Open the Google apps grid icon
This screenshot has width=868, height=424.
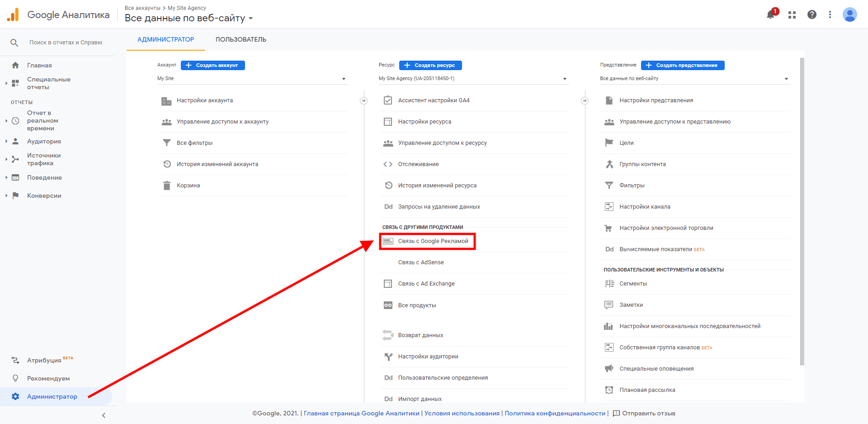pos(792,15)
